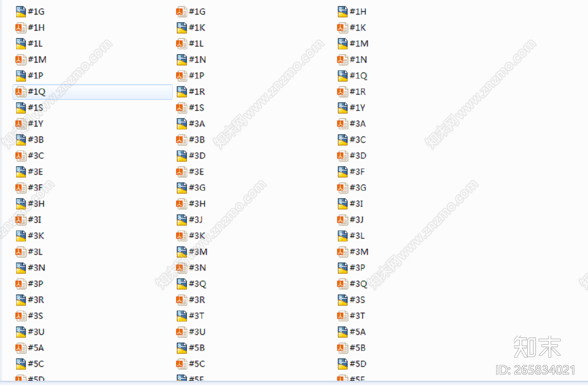This screenshot has width=588, height=385.
Task: Click the image icon of file #1K
Action: click(182, 28)
